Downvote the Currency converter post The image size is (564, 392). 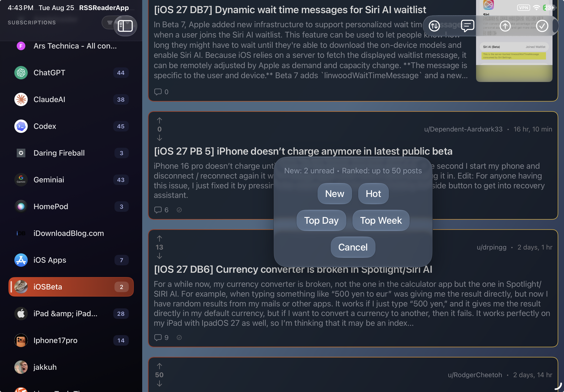click(x=159, y=256)
